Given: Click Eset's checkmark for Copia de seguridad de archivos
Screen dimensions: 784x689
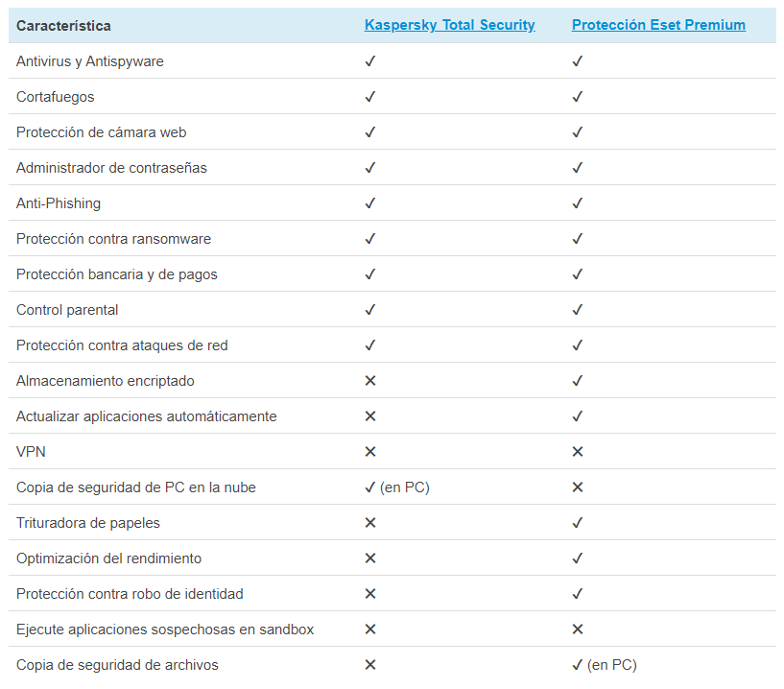Looking at the screenshot, I should coord(578,665).
